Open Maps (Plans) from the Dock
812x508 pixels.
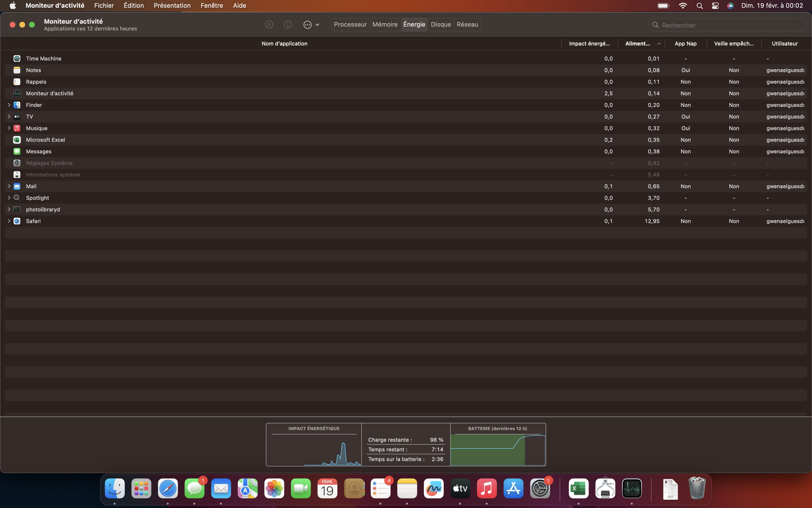coord(248,488)
